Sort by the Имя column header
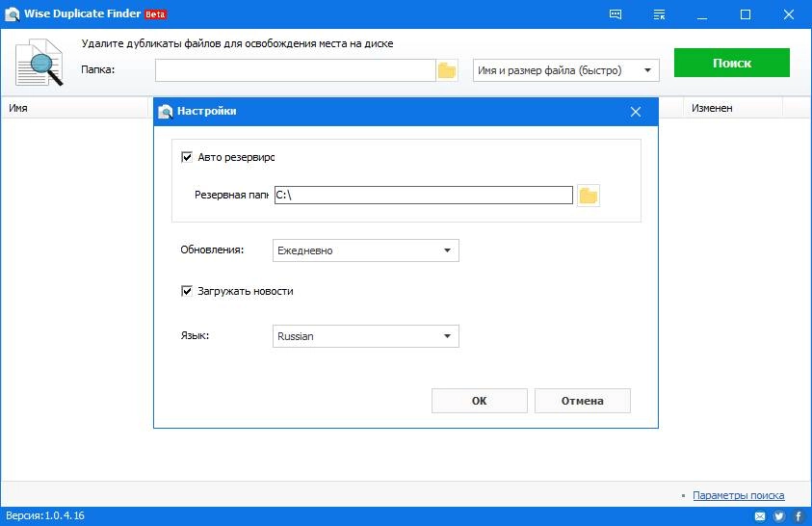The width and height of the screenshot is (812, 526). (76, 108)
